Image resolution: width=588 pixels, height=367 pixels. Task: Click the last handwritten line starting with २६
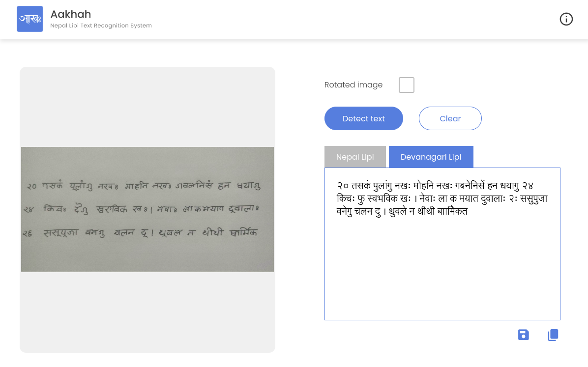pyautogui.click(x=143, y=233)
